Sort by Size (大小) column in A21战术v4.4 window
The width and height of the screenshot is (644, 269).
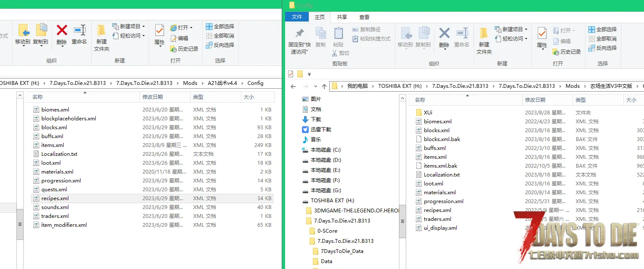point(257,97)
